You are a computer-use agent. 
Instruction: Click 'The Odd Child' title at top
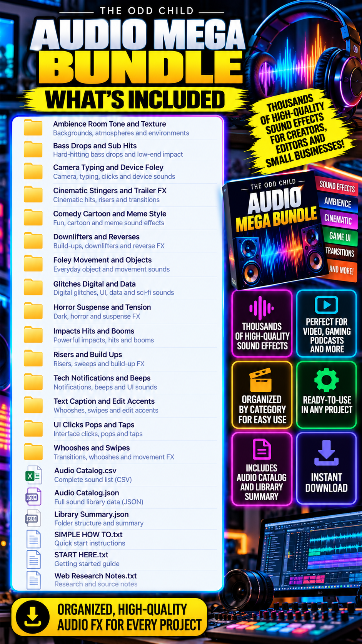pos(147,11)
